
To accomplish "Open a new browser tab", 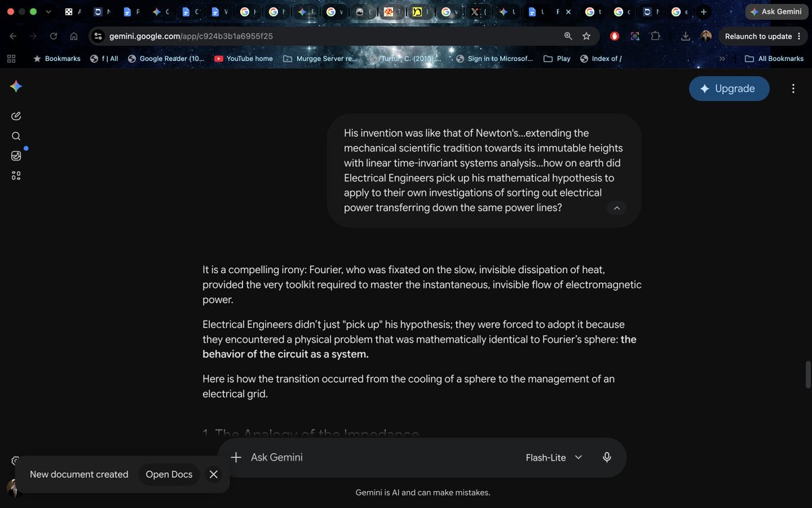I will 704,12.
